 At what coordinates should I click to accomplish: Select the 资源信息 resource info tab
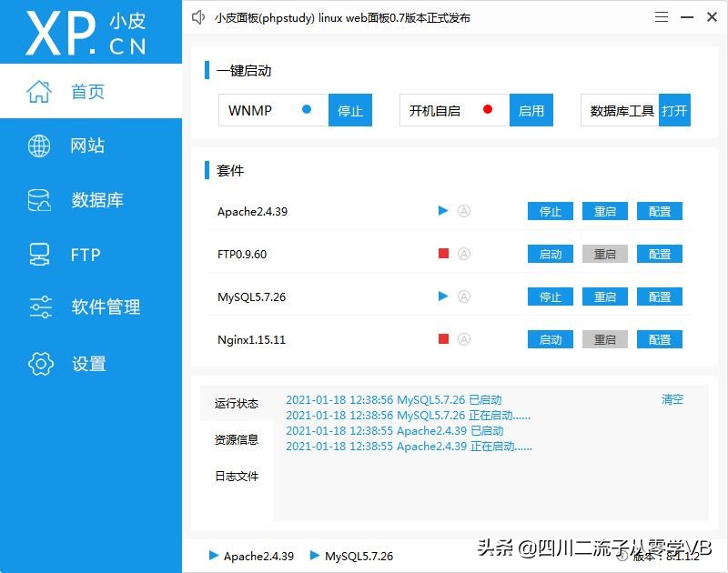(x=237, y=440)
